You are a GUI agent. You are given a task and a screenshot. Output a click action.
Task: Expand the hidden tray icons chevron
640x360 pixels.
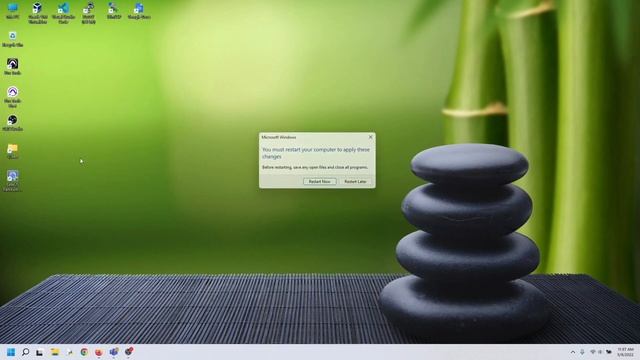pos(573,352)
